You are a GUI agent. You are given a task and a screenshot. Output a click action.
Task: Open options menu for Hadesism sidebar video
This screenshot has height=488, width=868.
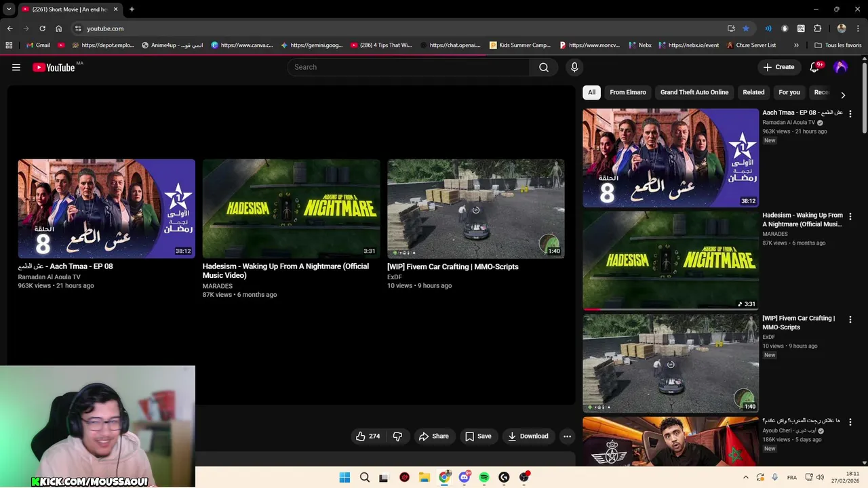tap(850, 216)
